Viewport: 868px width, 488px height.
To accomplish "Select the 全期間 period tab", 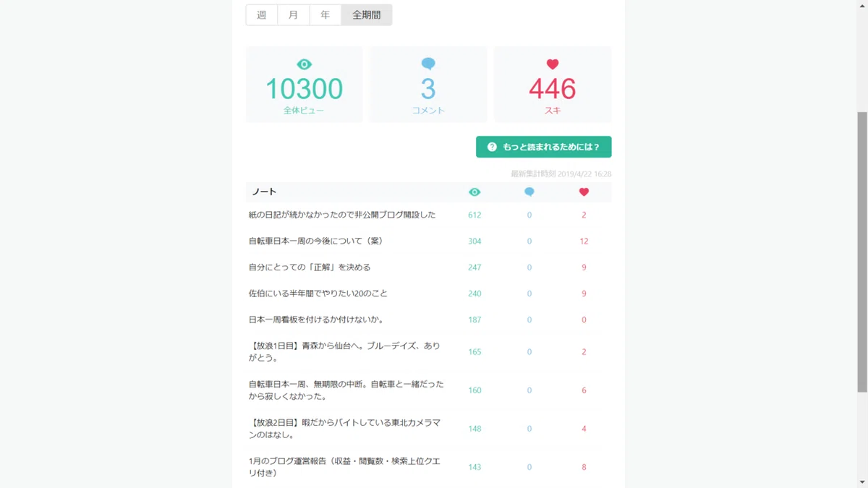I will (367, 15).
